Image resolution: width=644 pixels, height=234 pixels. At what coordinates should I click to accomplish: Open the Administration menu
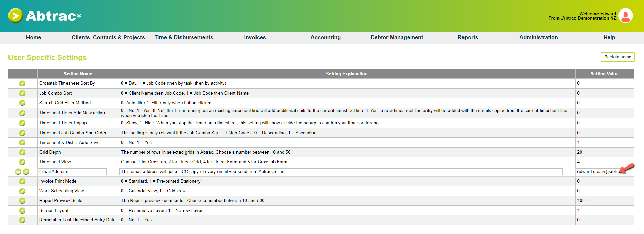(x=538, y=38)
